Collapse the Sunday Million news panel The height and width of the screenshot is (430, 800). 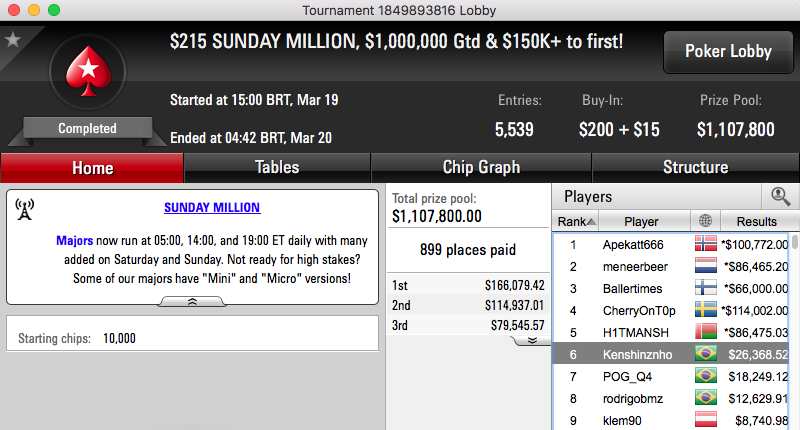[x=192, y=302]
